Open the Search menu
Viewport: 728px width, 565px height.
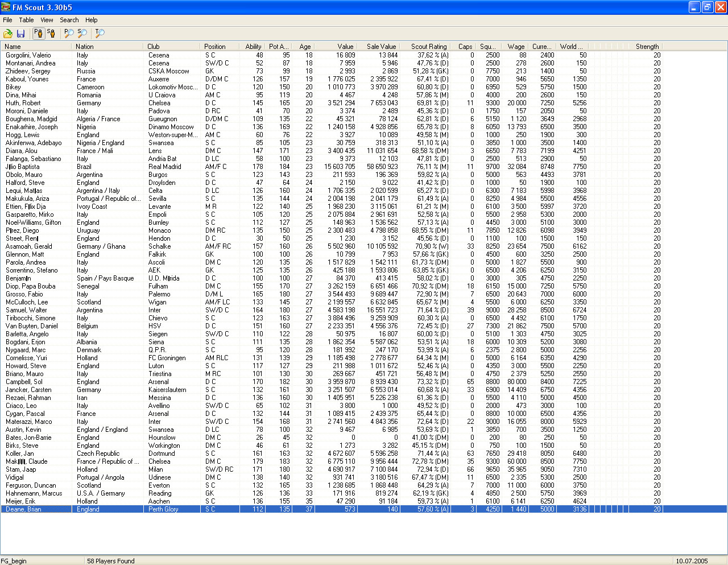click(x=69, y=20)
